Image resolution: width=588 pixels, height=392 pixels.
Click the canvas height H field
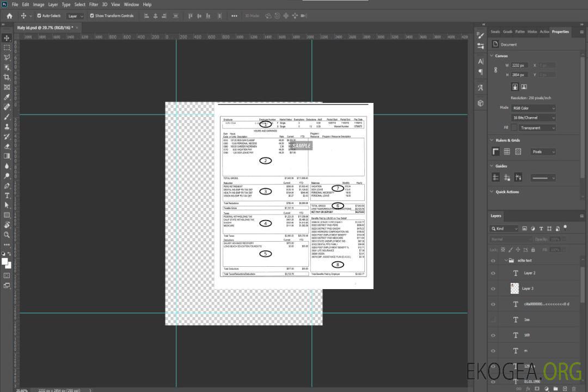520,75
